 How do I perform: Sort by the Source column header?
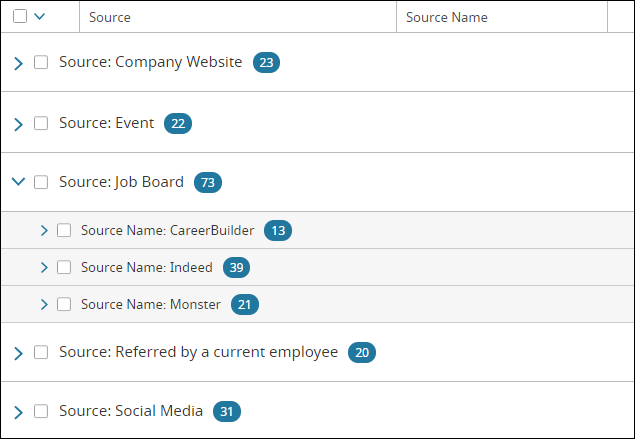point(238,17)
